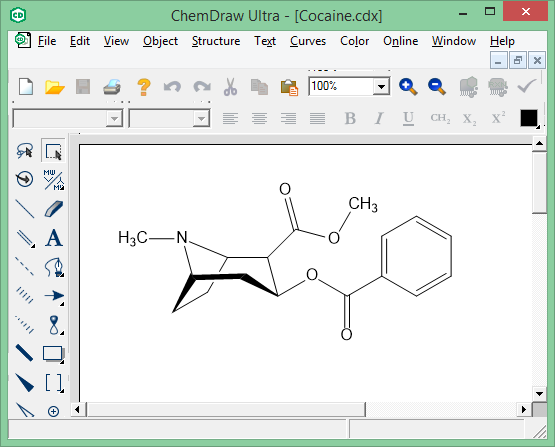Screen dimensions: 555x447
Task: Open the Edit menu
Action: tap(80, 41)
